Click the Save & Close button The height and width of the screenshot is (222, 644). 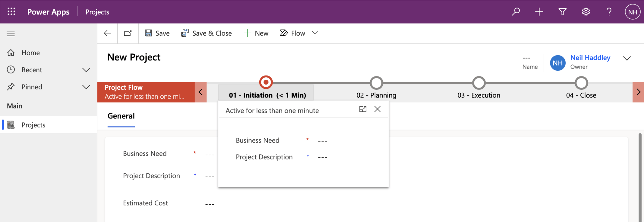point(207,33)
